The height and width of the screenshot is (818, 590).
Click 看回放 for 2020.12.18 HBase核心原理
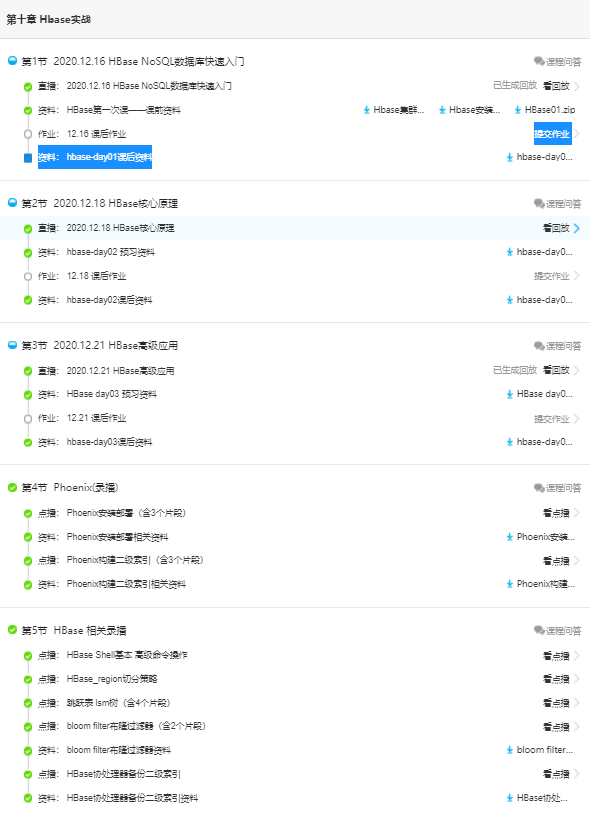(556, 228)
